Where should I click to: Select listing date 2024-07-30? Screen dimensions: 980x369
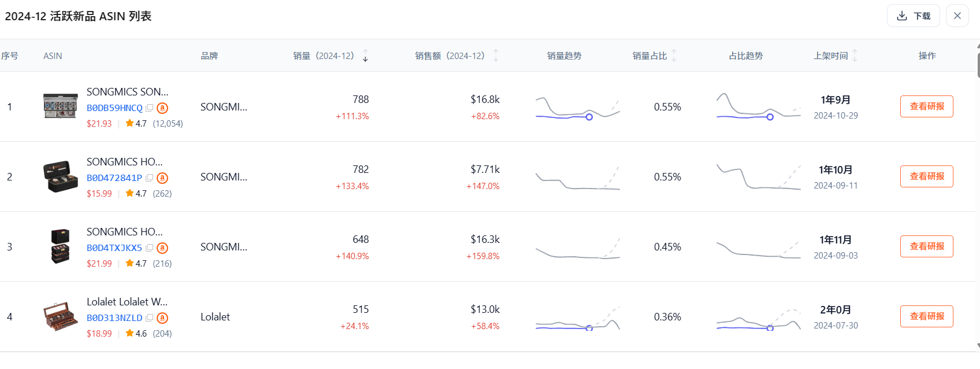pyautogui.click(x=836, y=326)
